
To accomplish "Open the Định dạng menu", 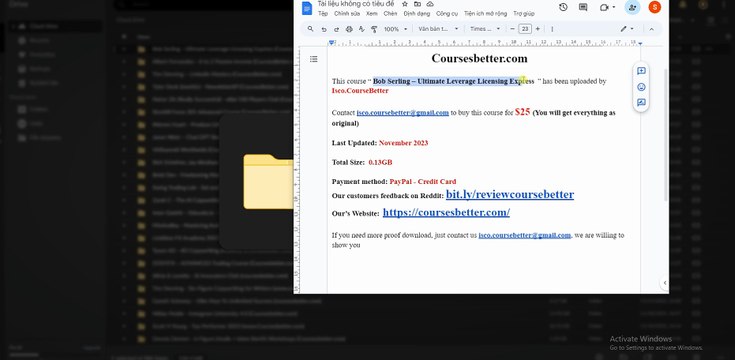I will tap(416, 14).
